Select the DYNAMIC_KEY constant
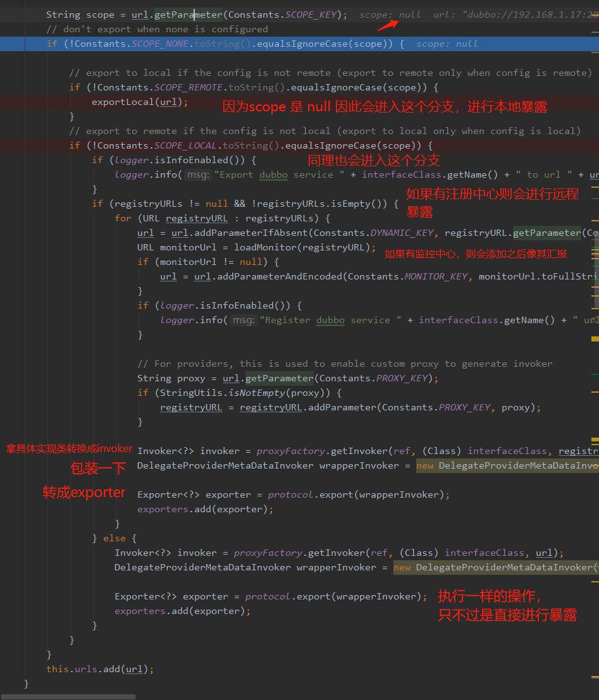This screenshot has width=599, height=700. tap(402, 233)
